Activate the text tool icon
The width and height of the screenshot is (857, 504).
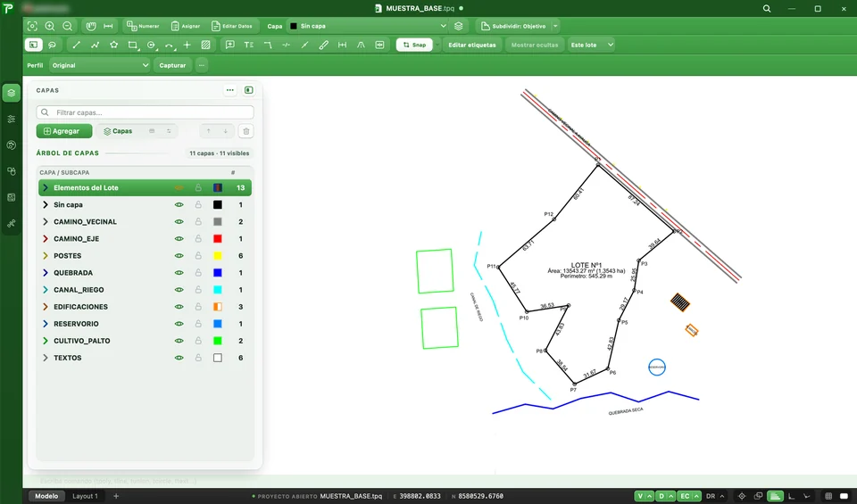tap(249, 45)
